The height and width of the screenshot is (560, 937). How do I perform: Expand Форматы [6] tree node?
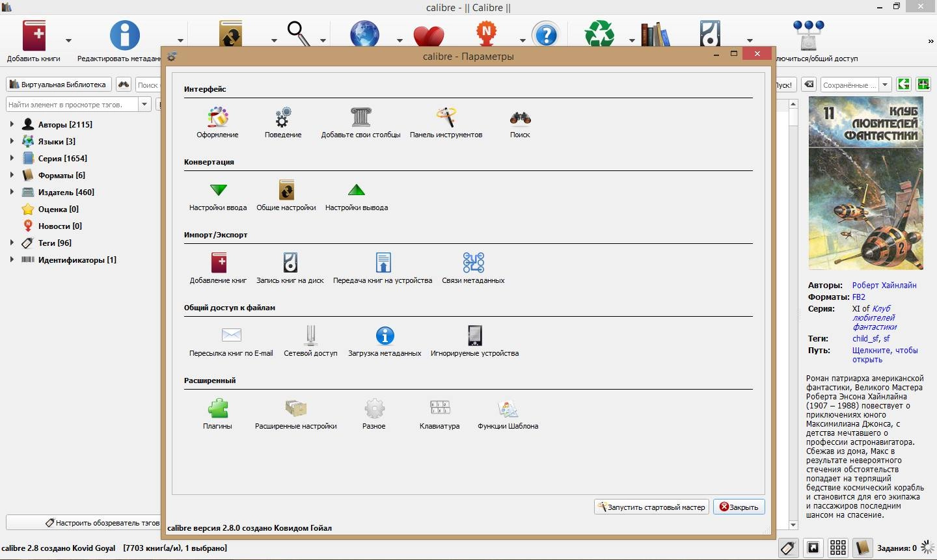click(12, 175)
